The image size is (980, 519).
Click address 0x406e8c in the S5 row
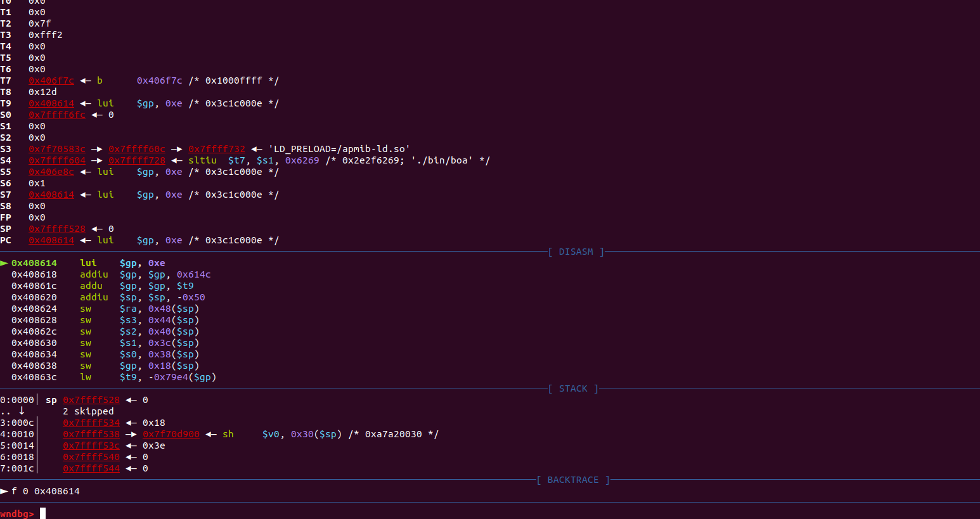tap(51, 172)
